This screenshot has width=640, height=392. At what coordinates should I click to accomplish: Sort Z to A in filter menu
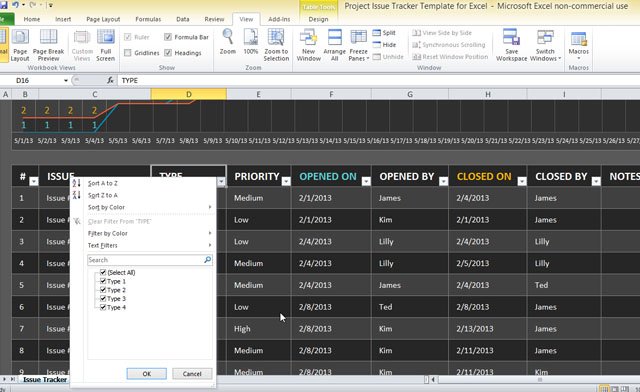[102, 195]
